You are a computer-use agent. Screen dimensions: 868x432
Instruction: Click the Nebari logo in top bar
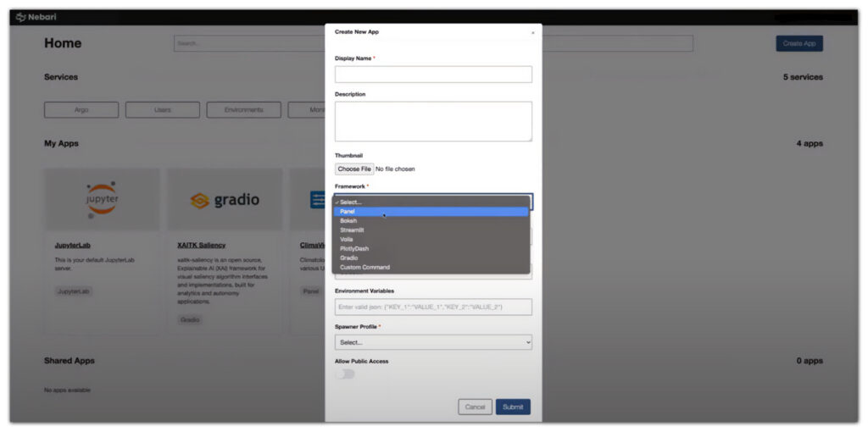pos(36,17)
